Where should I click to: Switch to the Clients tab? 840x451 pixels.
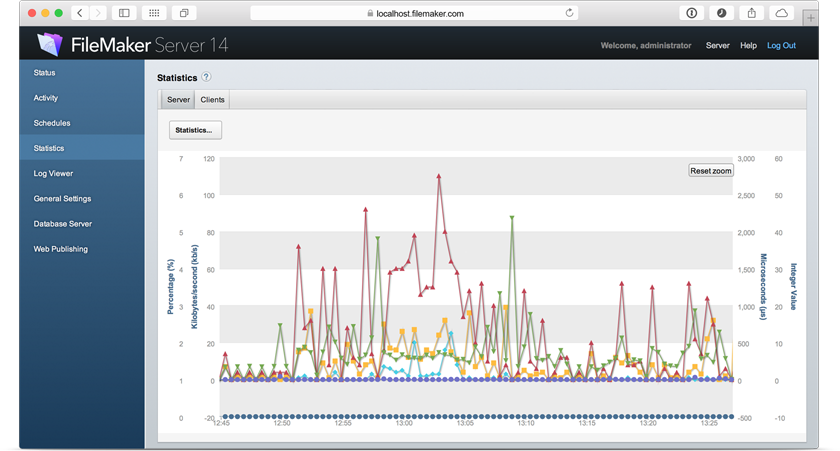point(212,100)
